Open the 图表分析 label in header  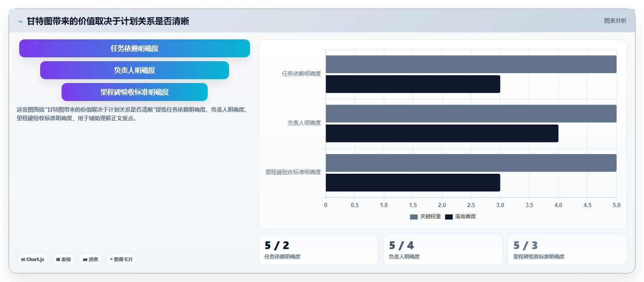pyautogui.click(x=615, y=21)
